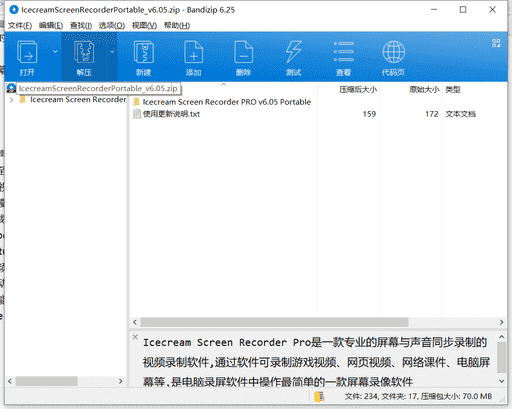The width and height of the screenshot is (512, 409).
Task: Maximize the Bandizip window
Action: pos(463,10)
